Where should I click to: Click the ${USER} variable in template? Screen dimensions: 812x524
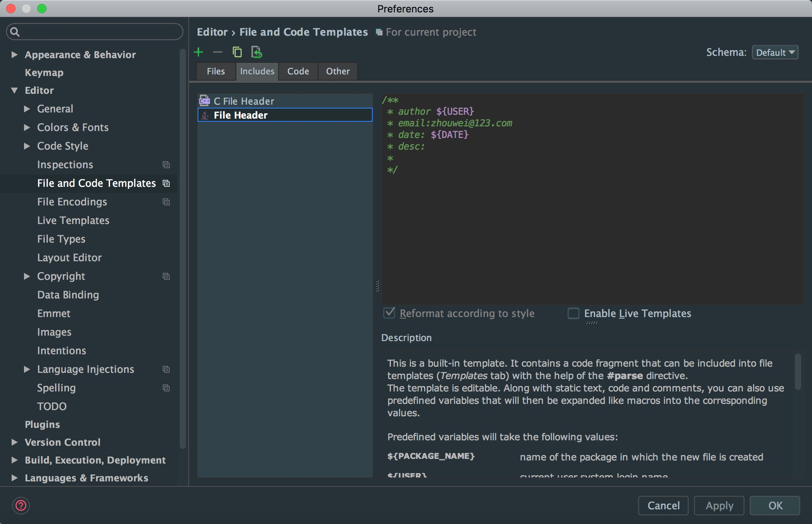click(455, 112)
